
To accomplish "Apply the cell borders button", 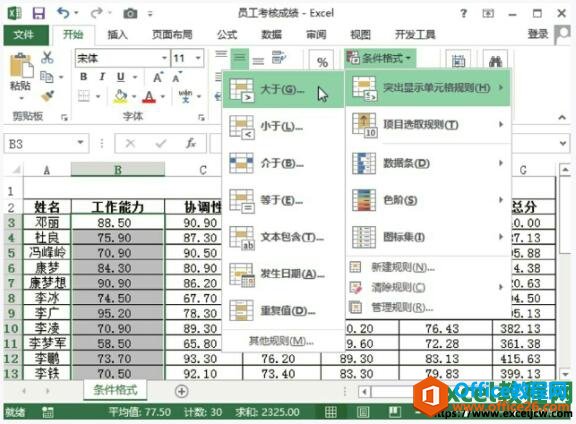I will coord(84,96).
